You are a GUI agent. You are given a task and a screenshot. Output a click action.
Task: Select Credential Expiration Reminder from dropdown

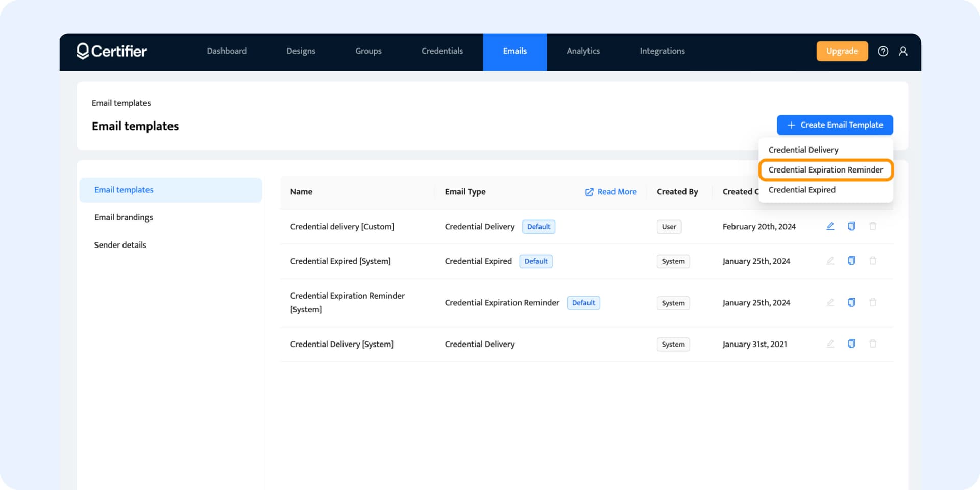825,170
